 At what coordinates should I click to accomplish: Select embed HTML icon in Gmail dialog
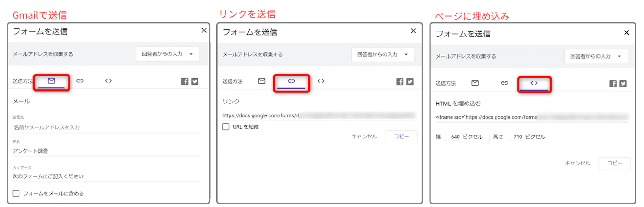108,81
